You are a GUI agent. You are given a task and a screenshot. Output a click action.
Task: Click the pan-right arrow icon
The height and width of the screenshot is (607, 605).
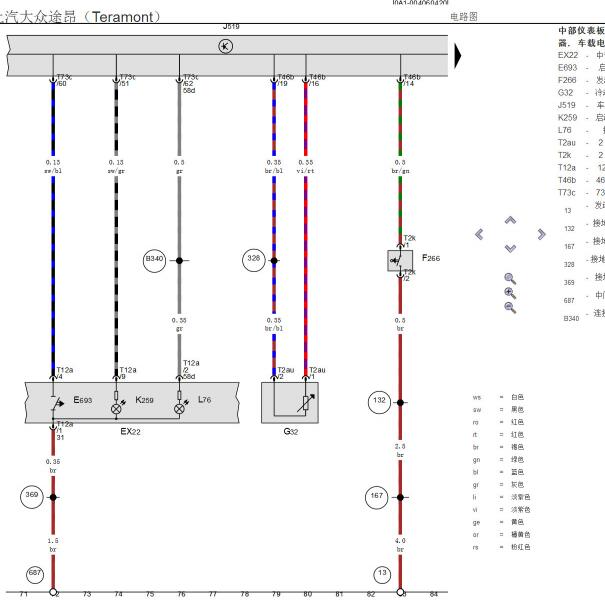point(542,234)
